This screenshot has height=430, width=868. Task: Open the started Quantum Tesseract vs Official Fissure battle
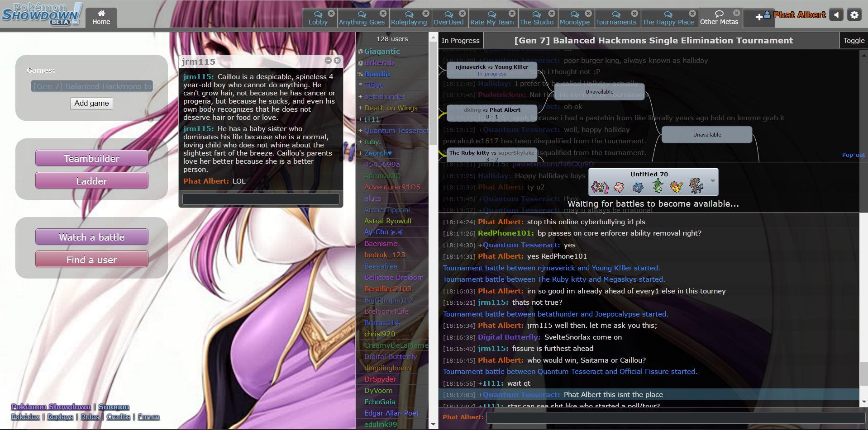[570, 372]
